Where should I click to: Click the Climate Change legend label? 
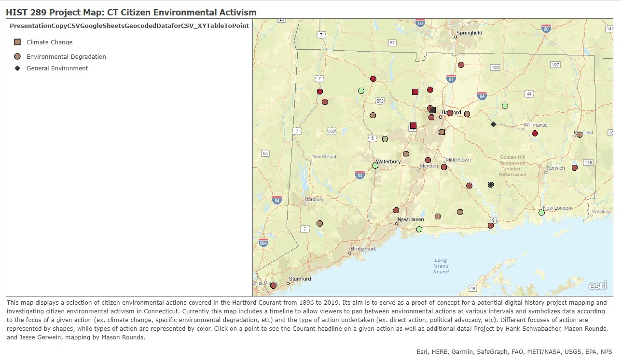click(x=50, y=42)
